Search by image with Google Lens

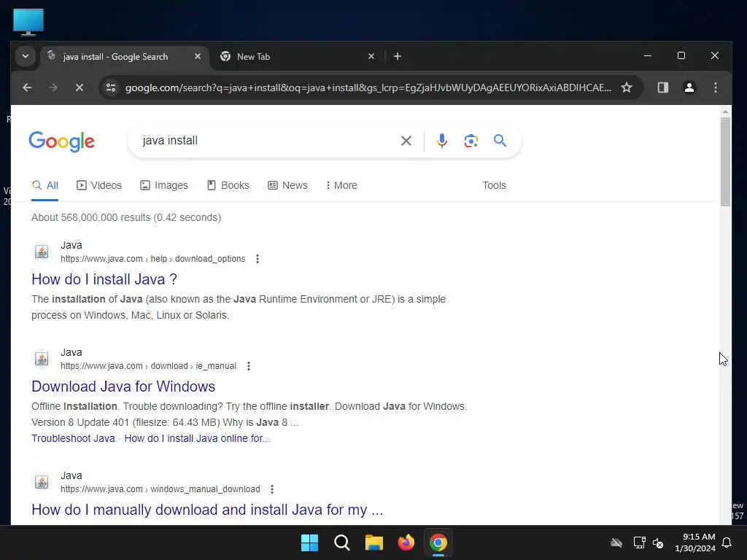(x=471, y=141)
